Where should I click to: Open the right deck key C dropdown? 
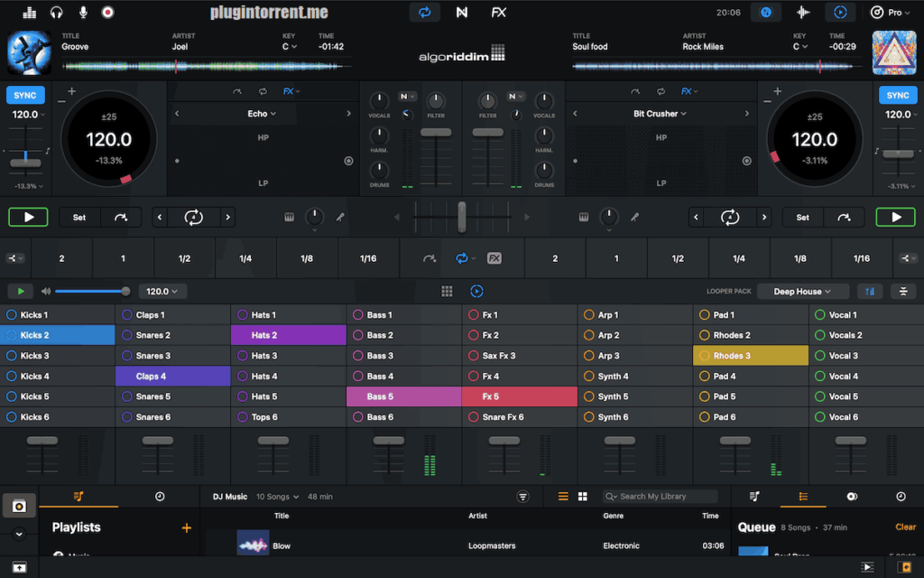[x=799, y=47]
